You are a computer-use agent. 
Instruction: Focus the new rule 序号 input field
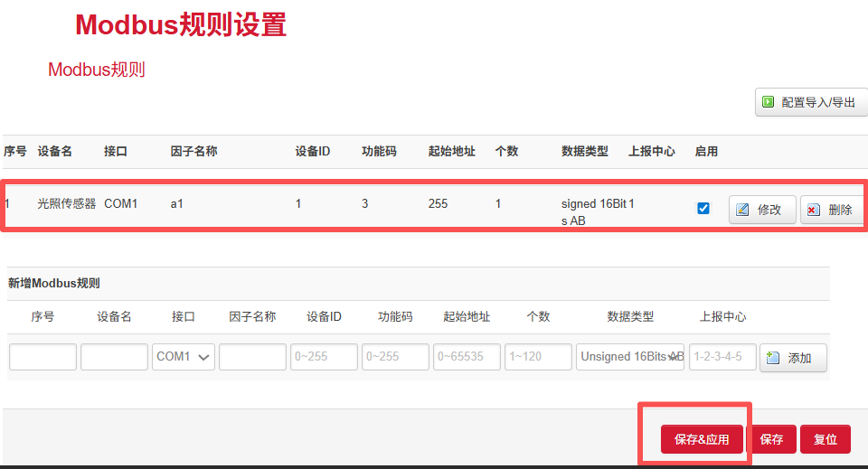point(42,357)
